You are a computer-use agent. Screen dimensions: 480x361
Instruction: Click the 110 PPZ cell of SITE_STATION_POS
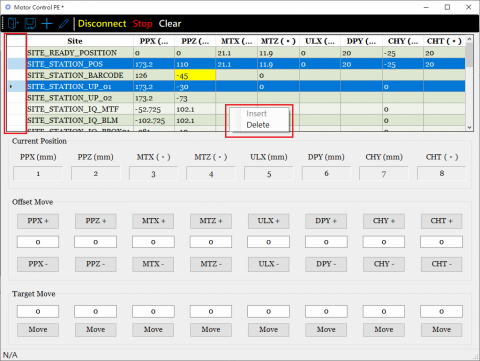click(195, 64)
